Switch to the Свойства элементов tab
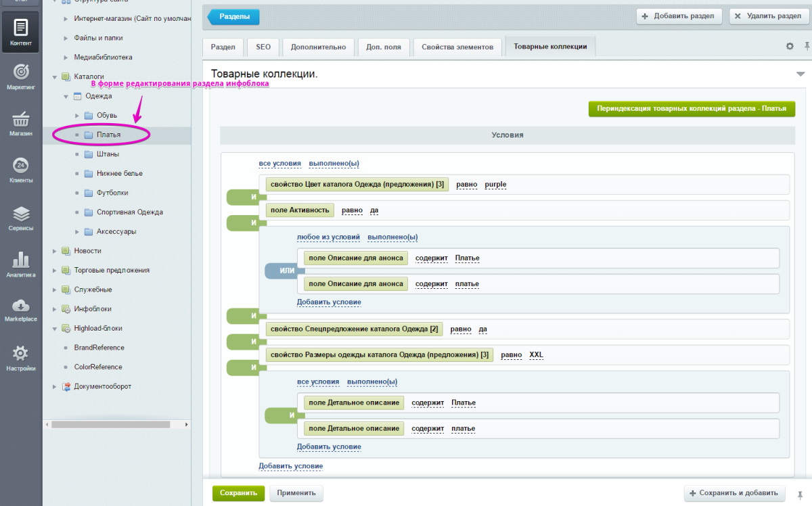The height and width of the screenshot is (506, 812). click(x=457, y=47)
